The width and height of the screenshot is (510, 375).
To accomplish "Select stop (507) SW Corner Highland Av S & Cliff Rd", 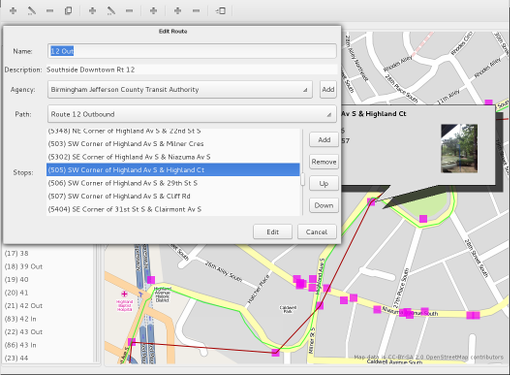I will (x=173, y=196).
